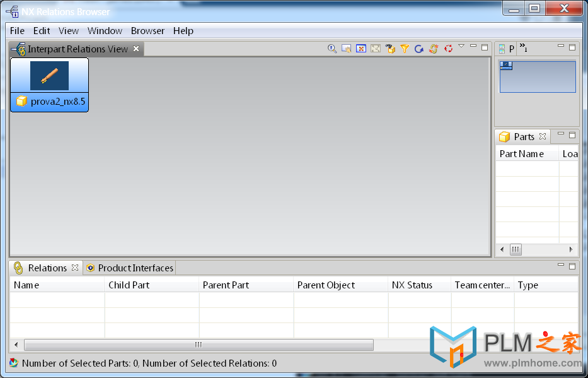Sort by the Parent Object column header

point(341,285)
